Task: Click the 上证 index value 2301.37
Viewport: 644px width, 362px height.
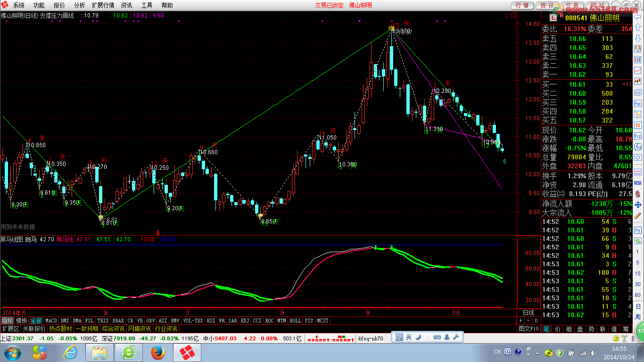Action: (23, 338)
